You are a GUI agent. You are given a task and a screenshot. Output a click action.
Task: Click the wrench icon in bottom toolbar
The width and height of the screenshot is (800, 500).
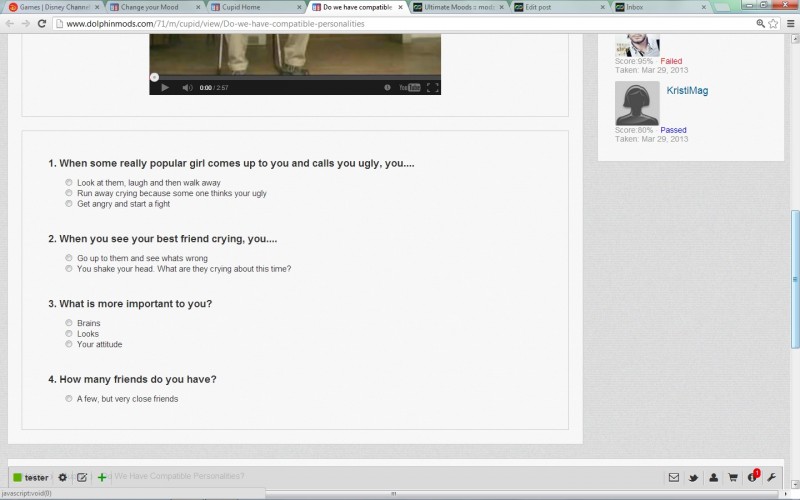point(771,478)
